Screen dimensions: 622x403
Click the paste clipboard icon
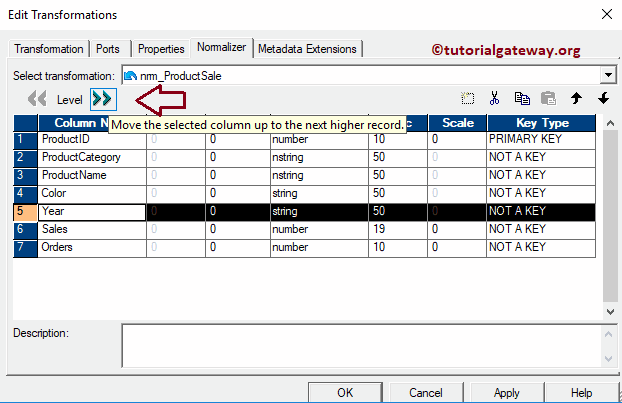[549, 98]
